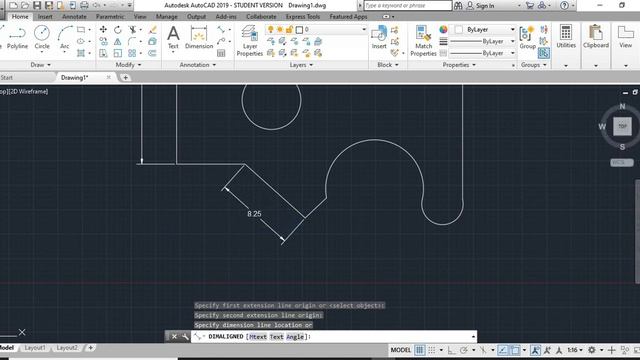This screenshot has height=360, width=640.
Task: Select the Dimension tool
Action: 199,38
